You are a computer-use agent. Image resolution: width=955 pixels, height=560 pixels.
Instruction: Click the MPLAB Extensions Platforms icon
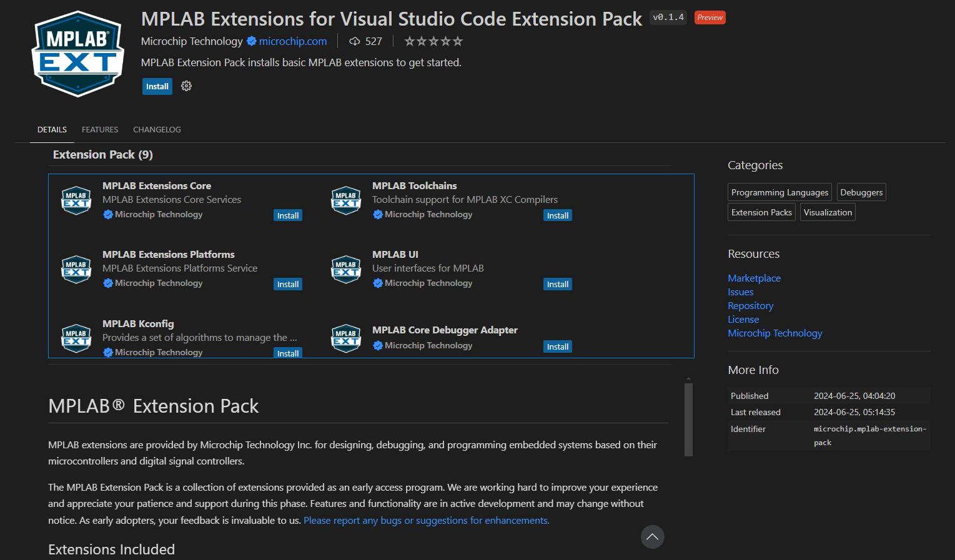coord(76,269)
